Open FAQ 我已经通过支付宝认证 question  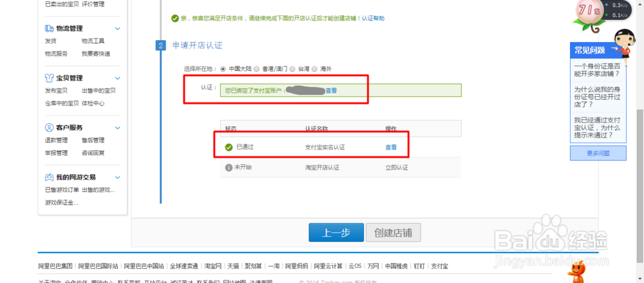pyautogui.click(x=597, y=128)
